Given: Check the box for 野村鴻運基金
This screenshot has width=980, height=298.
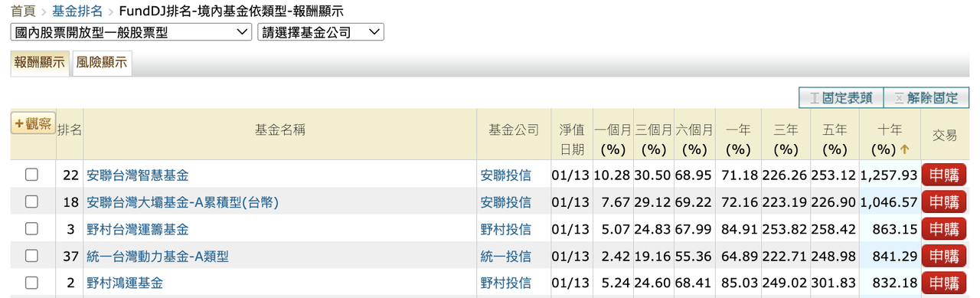Looking at the screenshot, I should click(x=31, y=283).
